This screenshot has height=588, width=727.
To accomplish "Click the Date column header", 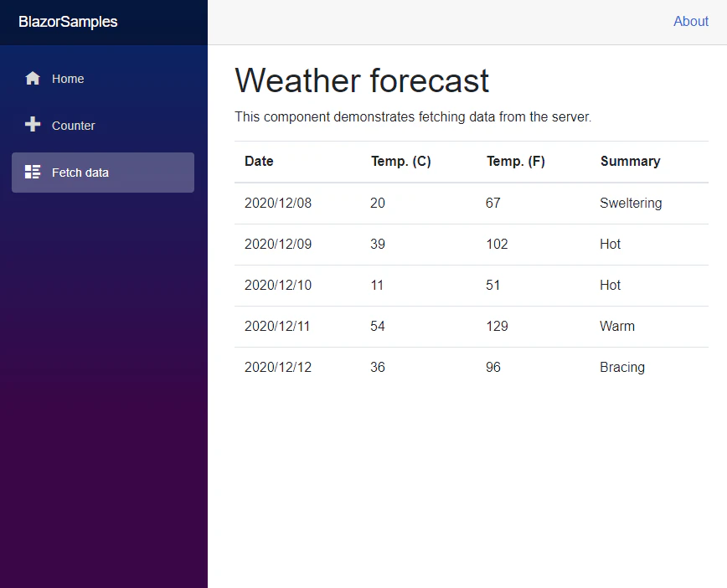I will pos(259,162).
